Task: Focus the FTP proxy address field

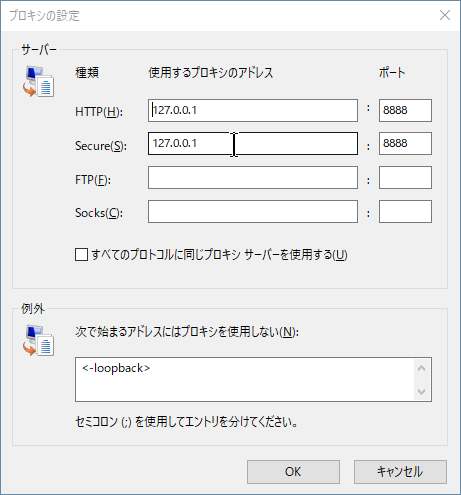Action: tap(253, 178)
